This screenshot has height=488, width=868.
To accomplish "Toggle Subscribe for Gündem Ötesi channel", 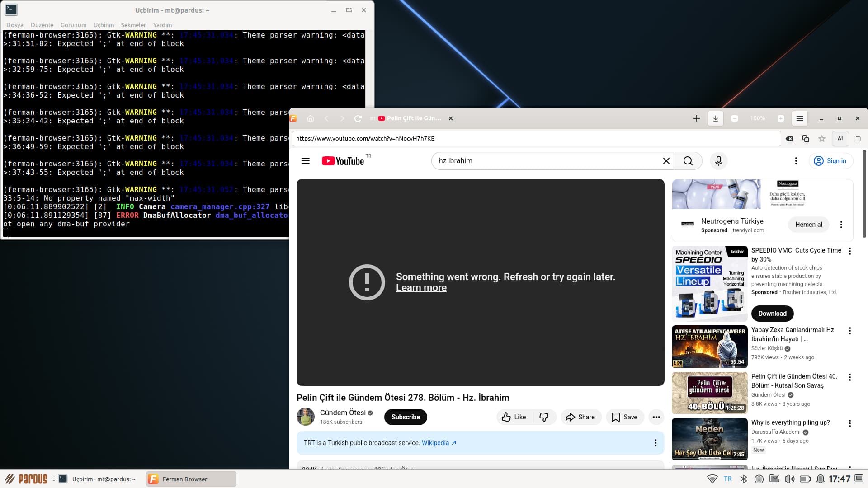I will point(406,417).
